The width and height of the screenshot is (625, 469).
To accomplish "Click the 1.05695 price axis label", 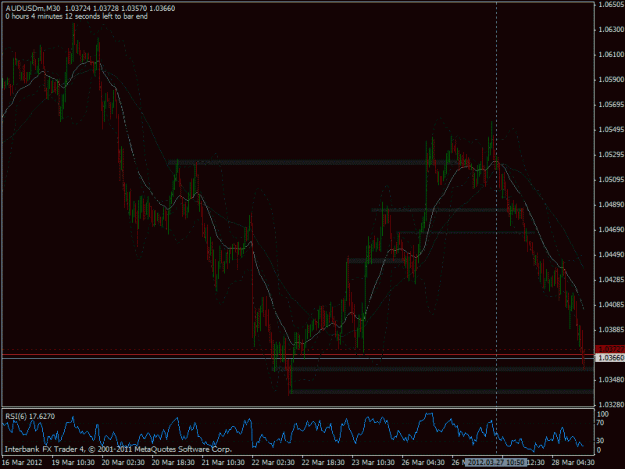I will [x=611, y=105].
